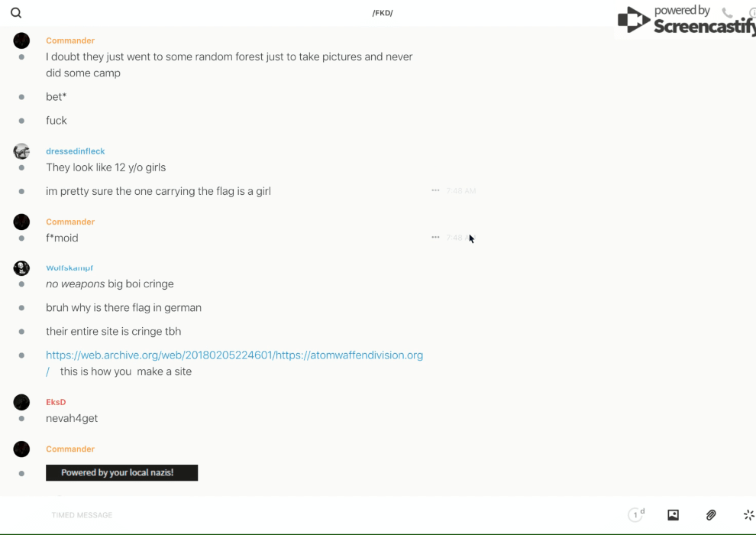Screen dimensions: 756x535
Task: Click the 7:48 AM timestamp beside 'f*moid'
Action: tap(459, 238)
